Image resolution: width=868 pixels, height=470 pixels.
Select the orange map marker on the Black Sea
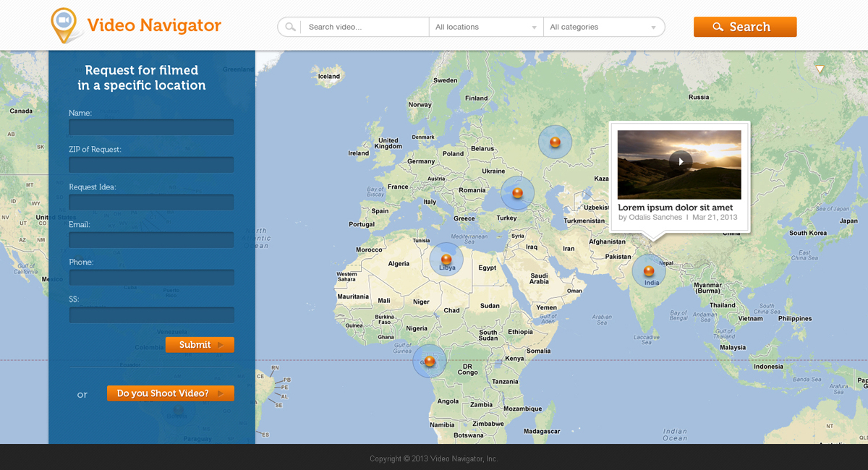517,193
